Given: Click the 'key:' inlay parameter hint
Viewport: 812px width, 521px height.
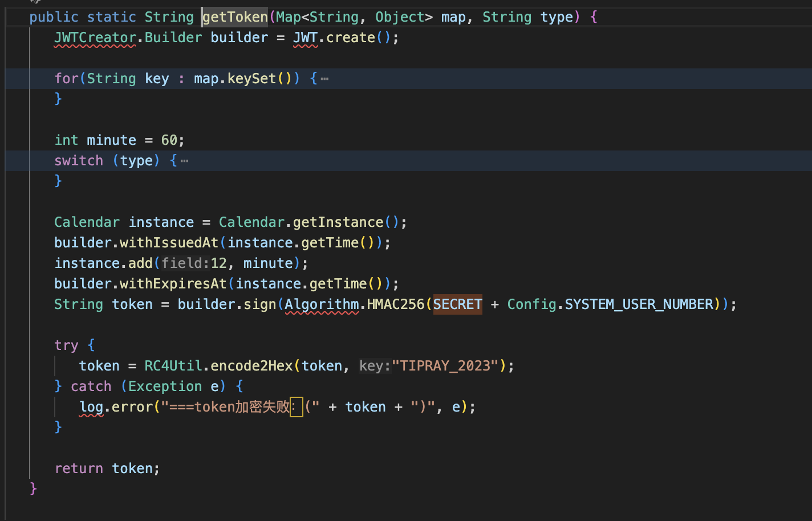Looking at the screenshot, I should (x=375, y=366).
